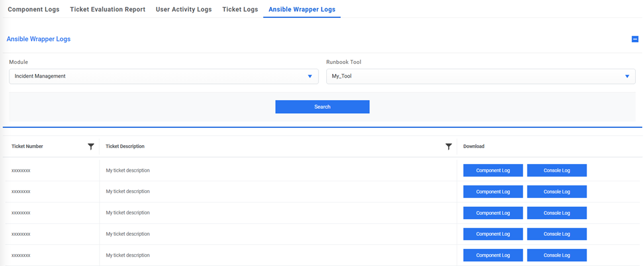Click the Ticket Description filter icon
The width and height of the screenshot is (644, 266).
tap(449, 146)
